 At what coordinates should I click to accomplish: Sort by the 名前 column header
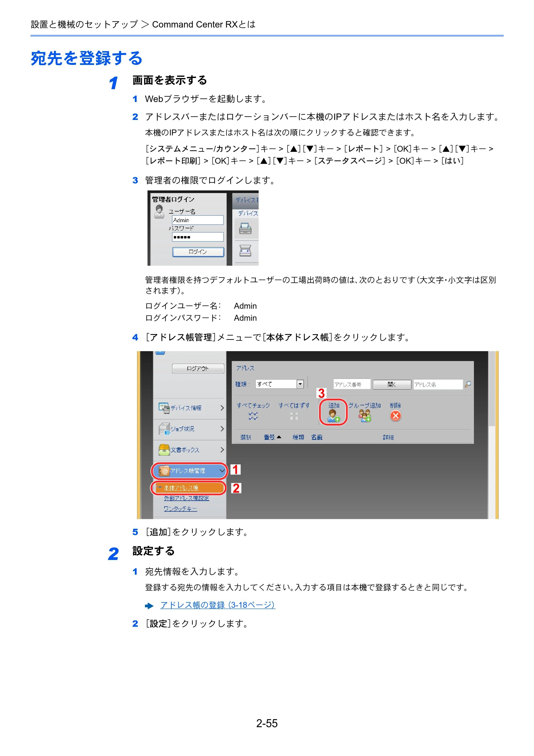317,437
